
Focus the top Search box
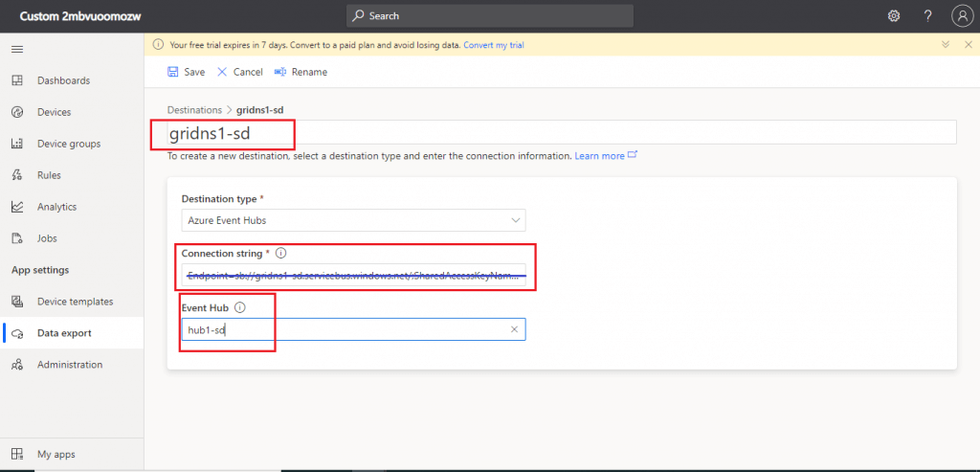[490, 15]
